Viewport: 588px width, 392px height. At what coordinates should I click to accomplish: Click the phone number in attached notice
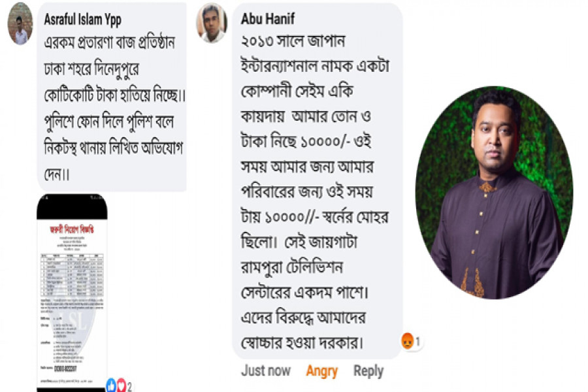(x=65, y=368)
